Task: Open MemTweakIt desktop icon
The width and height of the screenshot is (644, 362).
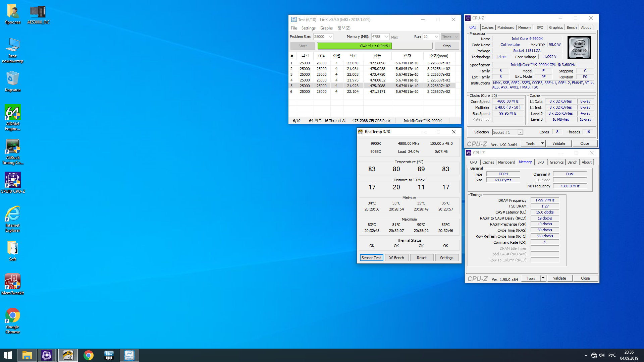Action: (13, 282)
